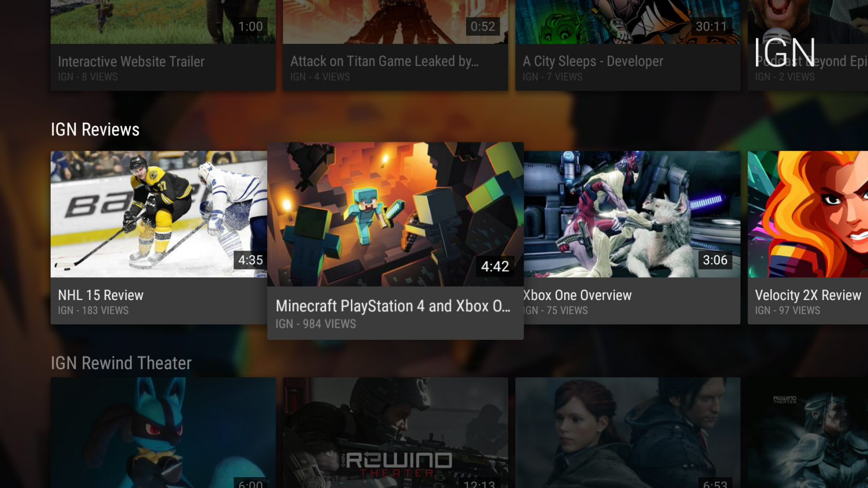Viewport: 868px width, 488px height.
Task: Click the 4:35 duration badge on NHL video
Action: click(251, 260)
